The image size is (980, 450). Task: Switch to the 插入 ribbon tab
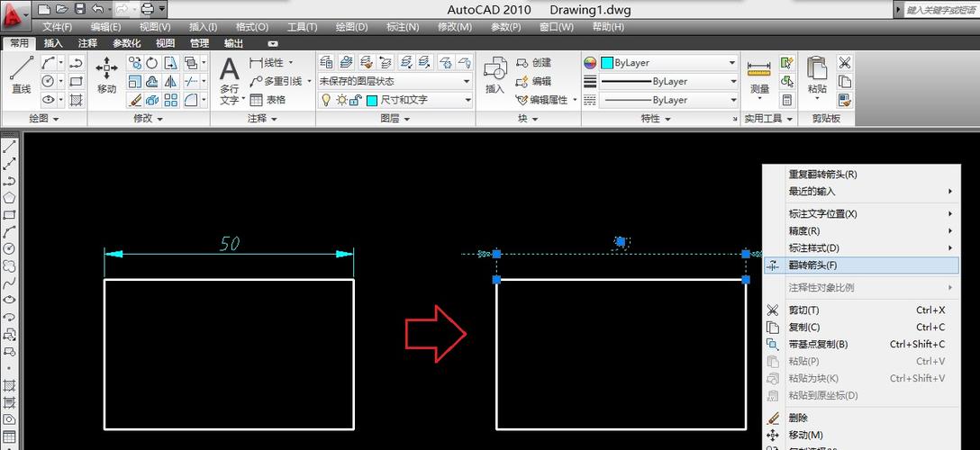tap(53, 44)
